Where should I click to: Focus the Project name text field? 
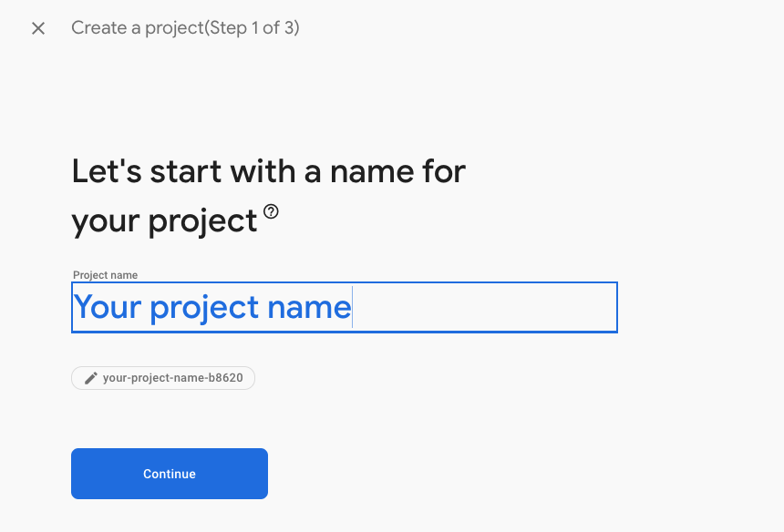[344, 307]
